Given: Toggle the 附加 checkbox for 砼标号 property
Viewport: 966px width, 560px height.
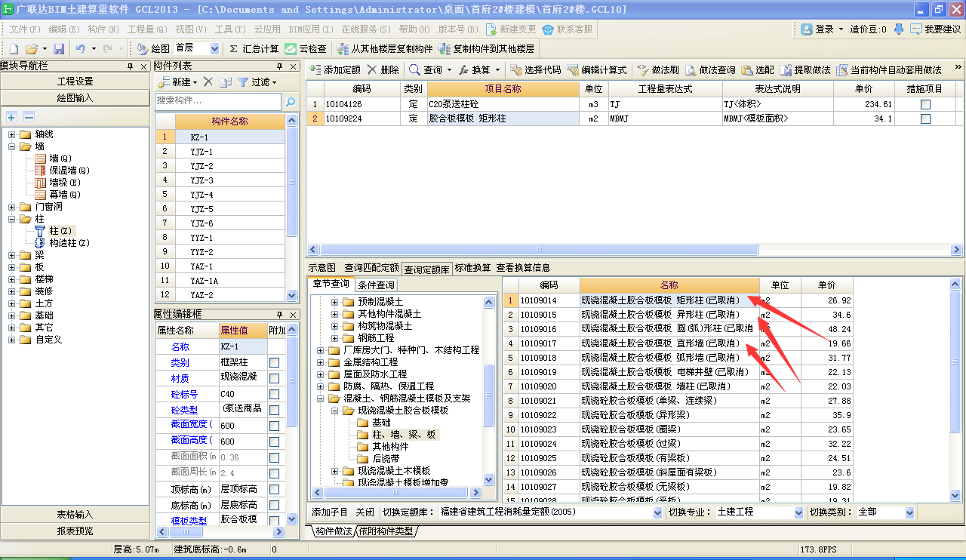Looking at the screenshot, I should pyautogui.click(x=275, y=394).
